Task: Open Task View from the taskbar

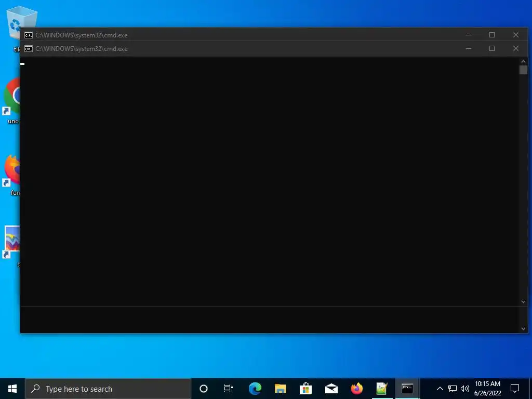Action: point(229,389)
